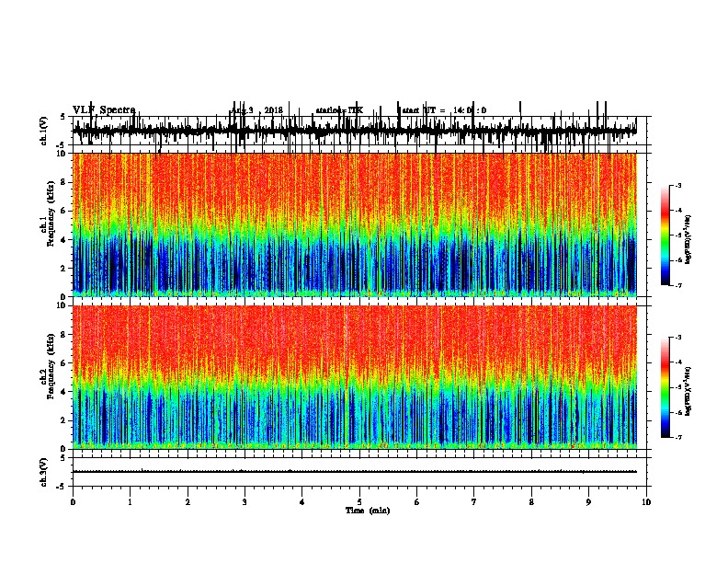Screen dimensions: 728x563
Task: Click ch.2 frequency tick label '2'
Action: pos(64,420)
